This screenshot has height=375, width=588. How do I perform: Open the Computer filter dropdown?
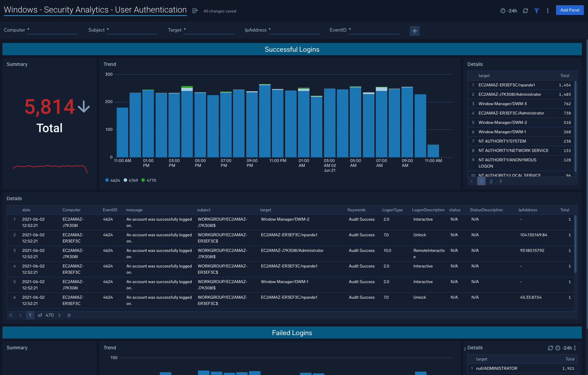tap(52, 31)
